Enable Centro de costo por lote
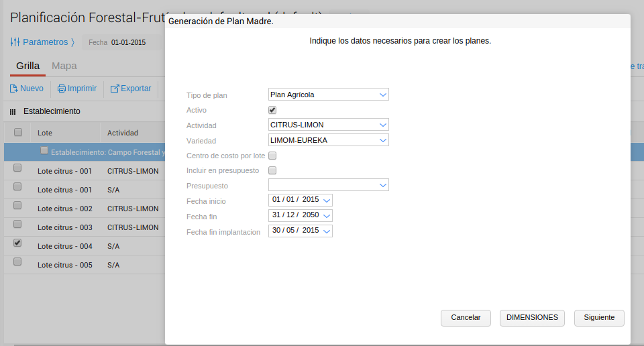The image size is (644, 346). (272, 156)
